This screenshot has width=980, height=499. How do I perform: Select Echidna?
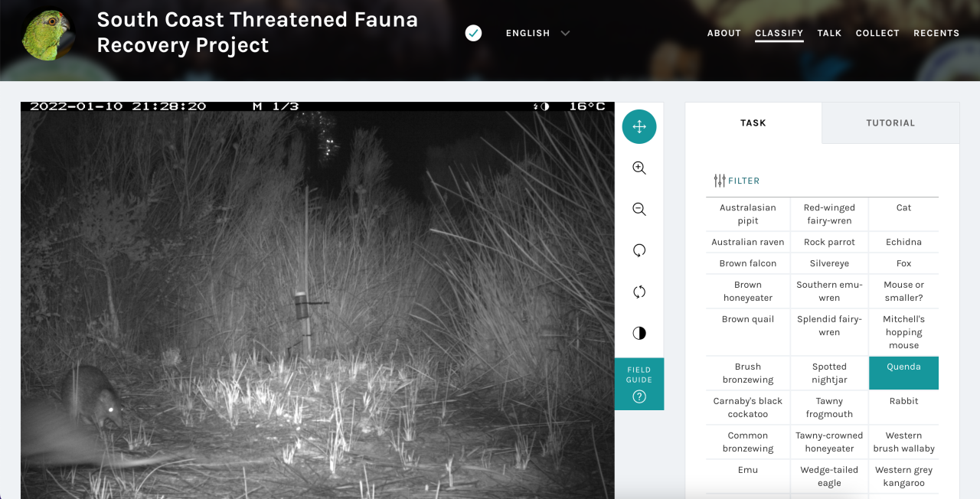903,242
